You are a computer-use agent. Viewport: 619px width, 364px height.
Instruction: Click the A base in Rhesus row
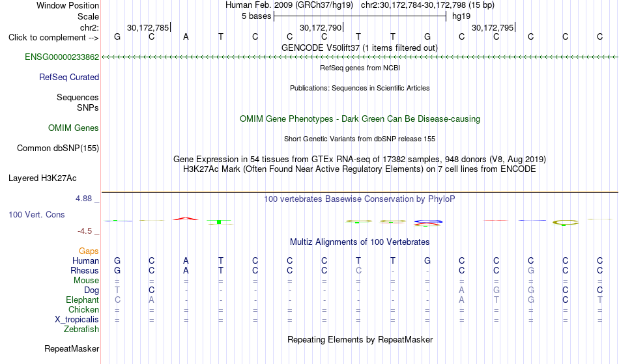click(x=186, y=270)
